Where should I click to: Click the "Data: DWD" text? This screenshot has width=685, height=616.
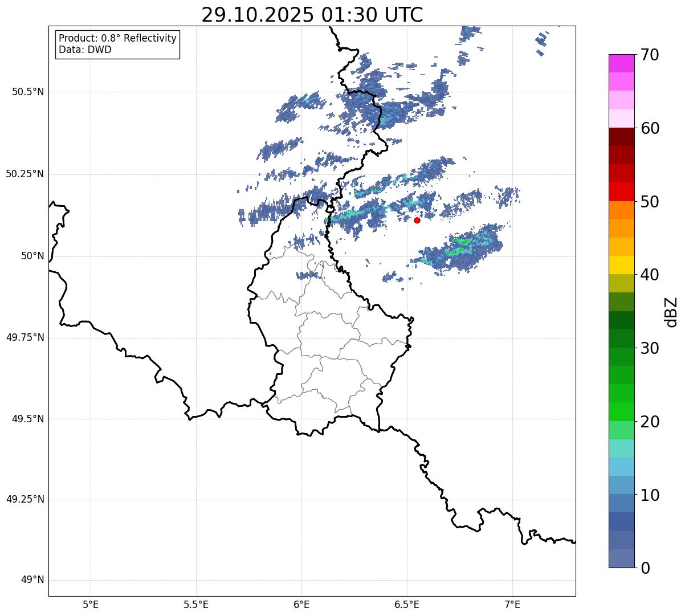[x=85, y=50]
